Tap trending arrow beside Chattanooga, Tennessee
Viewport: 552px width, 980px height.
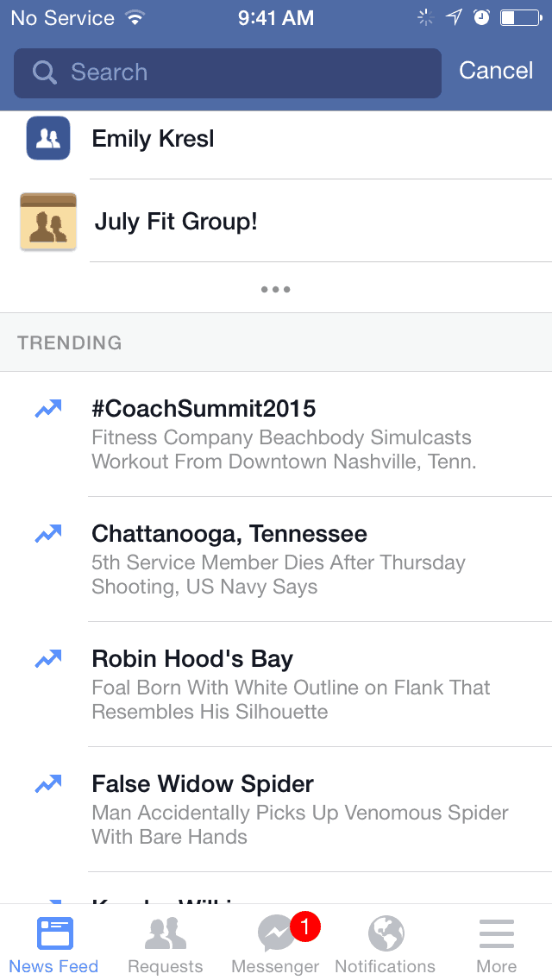coord(48,534)
